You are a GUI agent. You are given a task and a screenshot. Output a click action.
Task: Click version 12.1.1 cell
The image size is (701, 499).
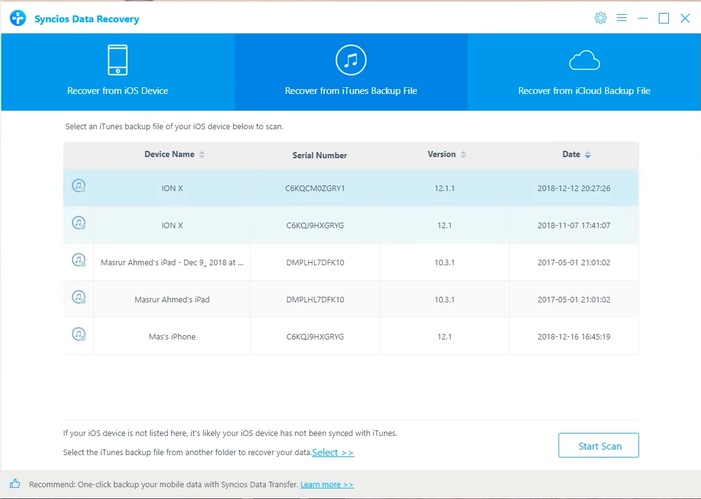444,188
